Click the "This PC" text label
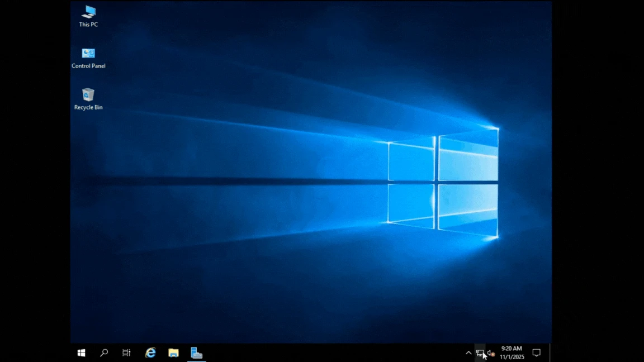 (88, 25)
